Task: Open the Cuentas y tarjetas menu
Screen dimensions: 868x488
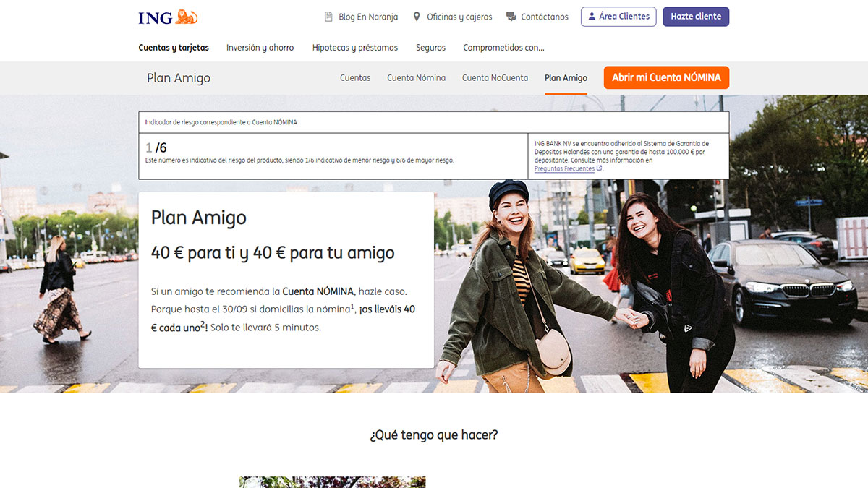Action: (x=174, y=48)
